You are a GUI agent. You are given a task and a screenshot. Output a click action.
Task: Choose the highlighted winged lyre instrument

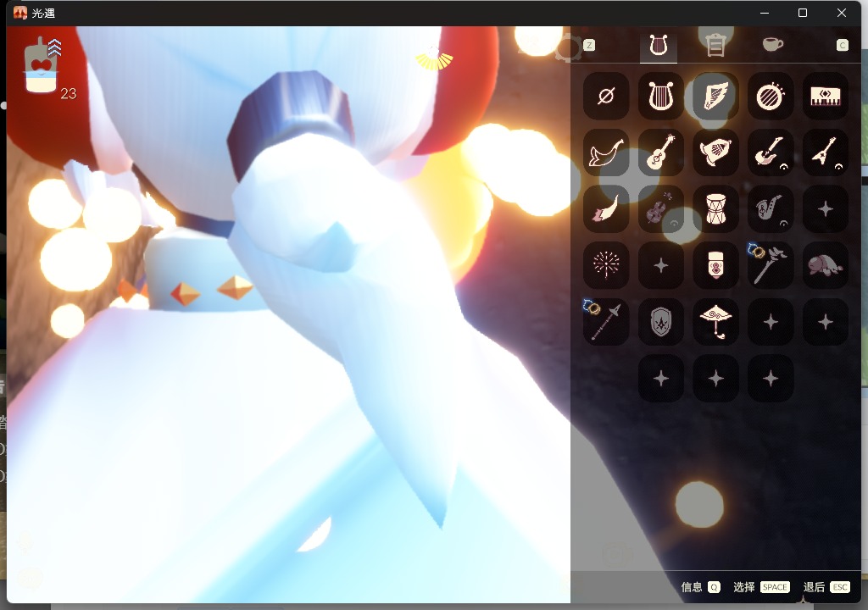tap(715, 97)
